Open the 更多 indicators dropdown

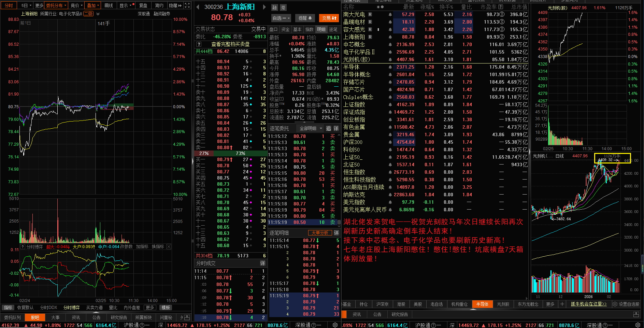[150, 308]
